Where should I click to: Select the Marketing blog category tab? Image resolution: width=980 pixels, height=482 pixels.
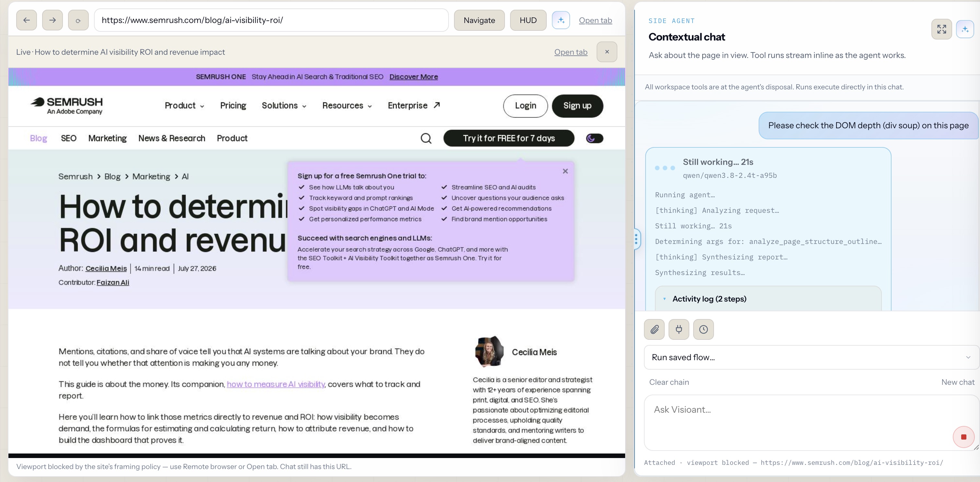107,138
